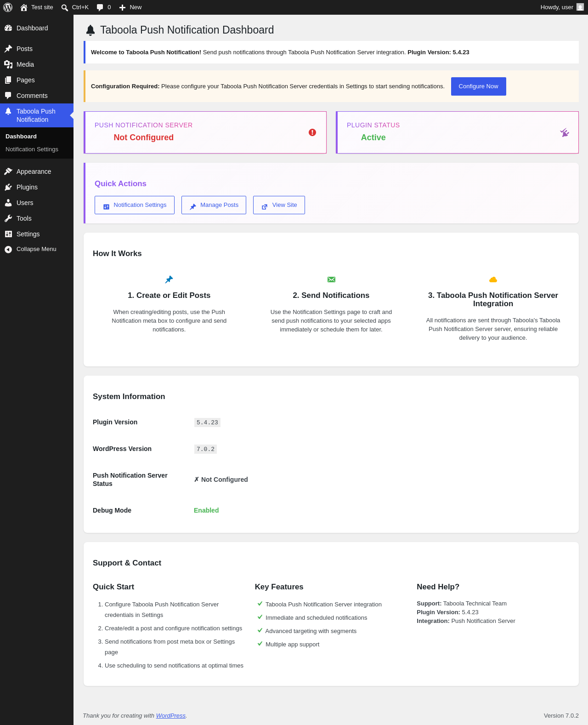588x725 pixels.
Task: Click the Dashboard gauge icon in the sidebar
Action: (8, 28)
